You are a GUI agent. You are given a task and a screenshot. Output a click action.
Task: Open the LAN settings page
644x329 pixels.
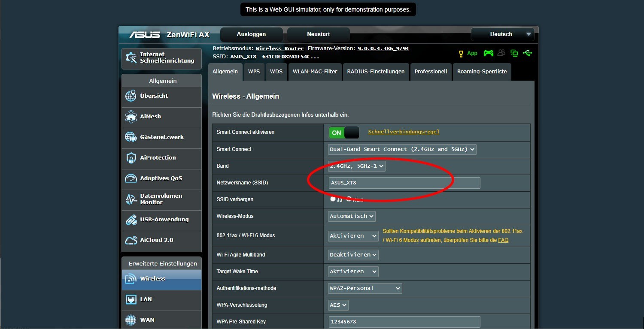pyautogui.click(x=161, y=299)
